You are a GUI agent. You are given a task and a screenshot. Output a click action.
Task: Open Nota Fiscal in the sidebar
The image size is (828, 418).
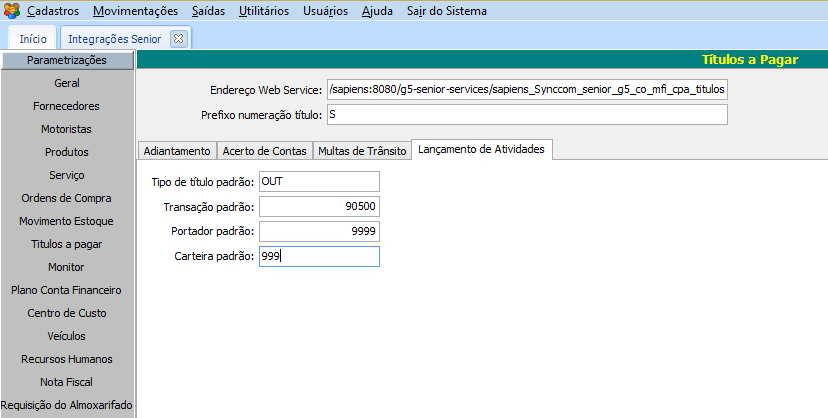pos(67,382)
